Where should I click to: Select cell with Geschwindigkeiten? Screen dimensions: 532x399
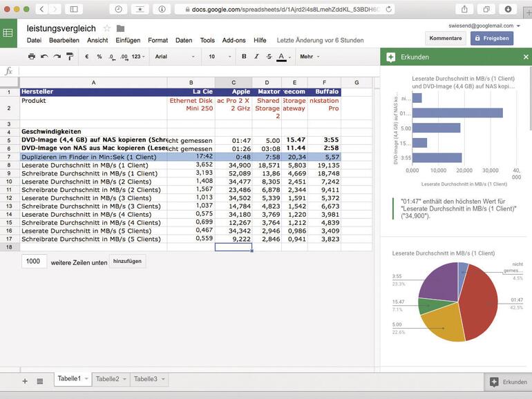coord(93,132)
